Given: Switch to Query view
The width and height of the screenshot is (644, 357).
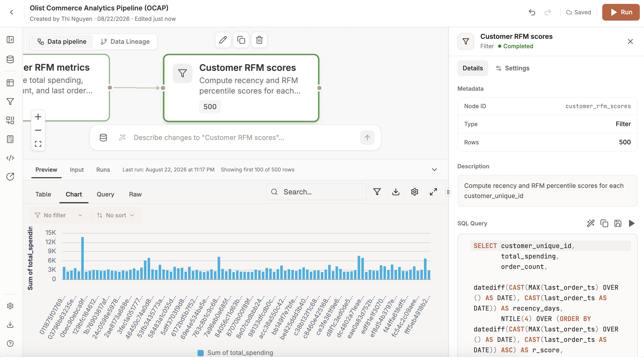Looking at the screenshot, I should (x=105, y=194).
